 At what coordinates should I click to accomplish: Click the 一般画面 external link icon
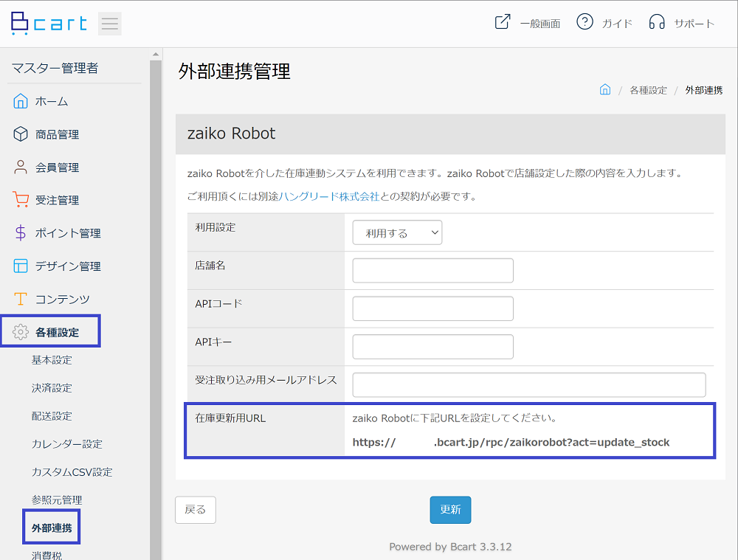502,22
